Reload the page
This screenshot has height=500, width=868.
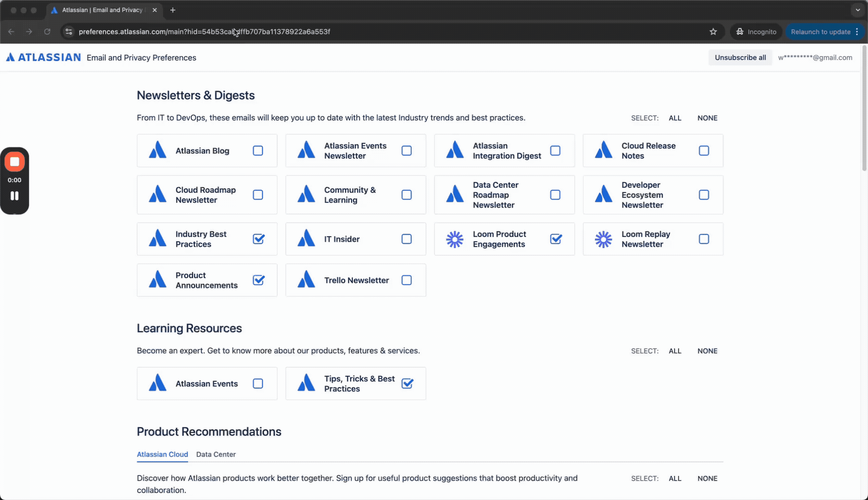(47, 31)
